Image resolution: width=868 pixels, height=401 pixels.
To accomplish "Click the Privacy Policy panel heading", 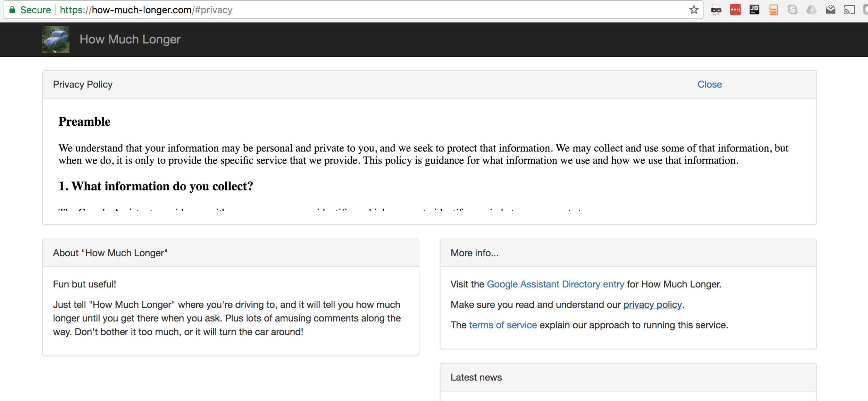I will pos(83,84).
